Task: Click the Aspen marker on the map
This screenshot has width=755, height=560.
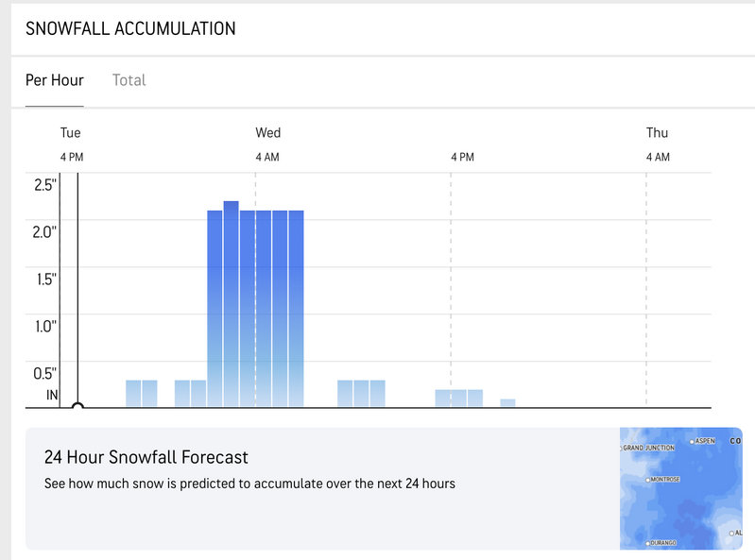Action: pos(693,441)
